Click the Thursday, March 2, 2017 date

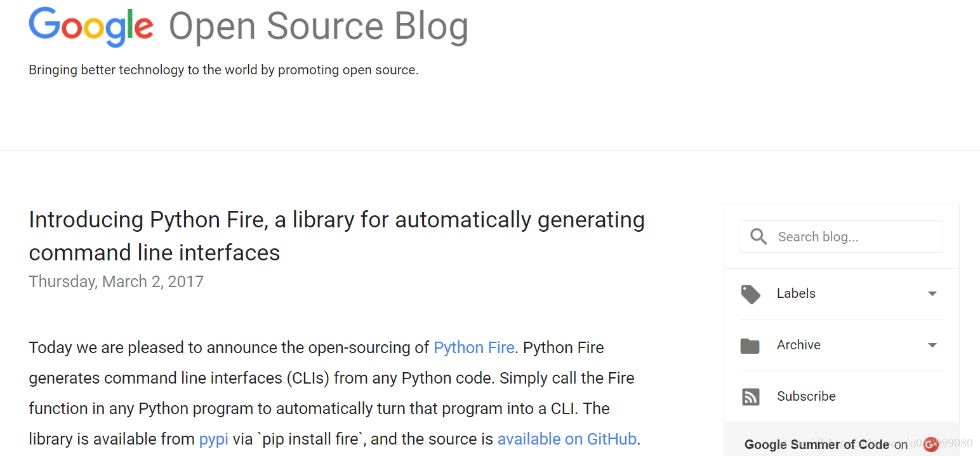[116, 281]
